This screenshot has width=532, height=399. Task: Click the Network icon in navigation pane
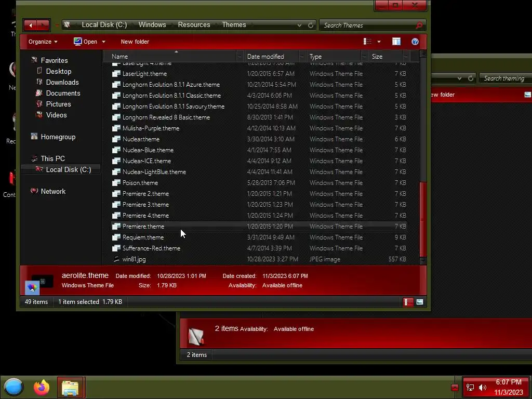34,191
